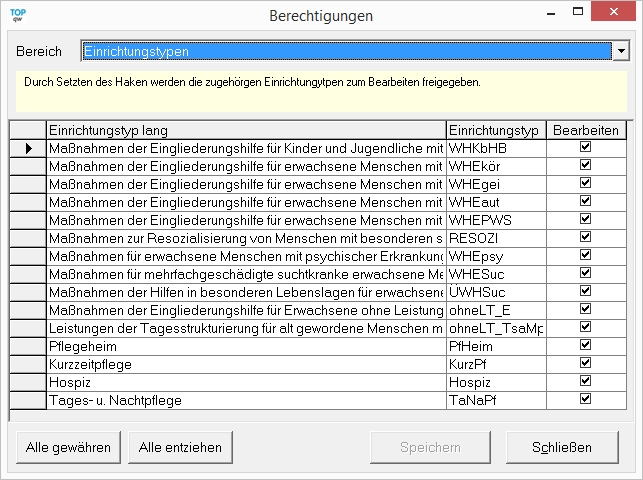Click the Bearbeiten column header
The image size is (643, 480).
[x=586, y=130]
